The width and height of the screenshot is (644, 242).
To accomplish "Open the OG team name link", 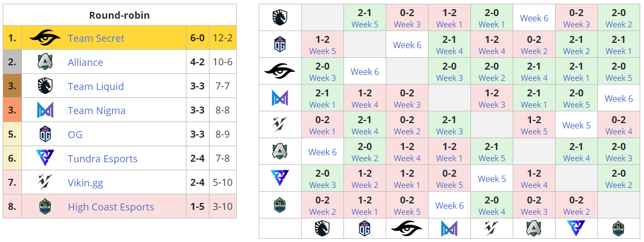I will tap(75, 134).
